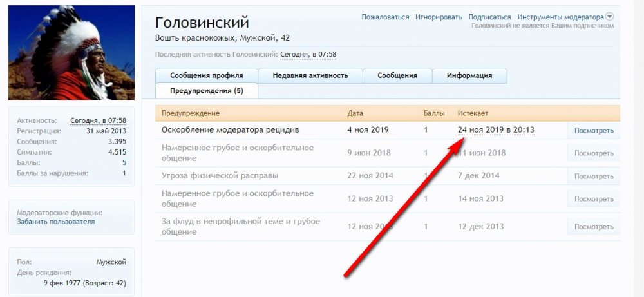Screen dimensions: 644x297
Task: Click Посмотреть for Угроза физической расправы
Action: (593, 176)
